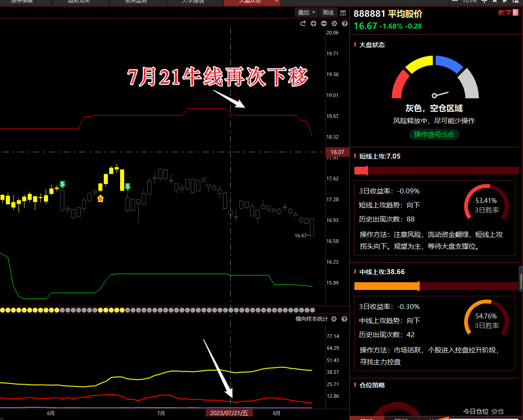Screen dimensions: 523x420
Task: Click the share arrow icon above the chart
Action: [303, 24]
